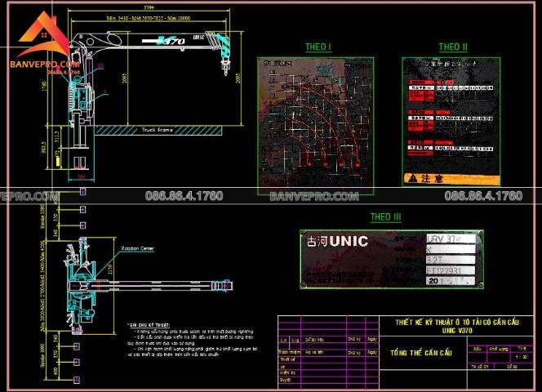Click the '2170' dimension in the plan view
542x392 pixels.
click(110, 269)
